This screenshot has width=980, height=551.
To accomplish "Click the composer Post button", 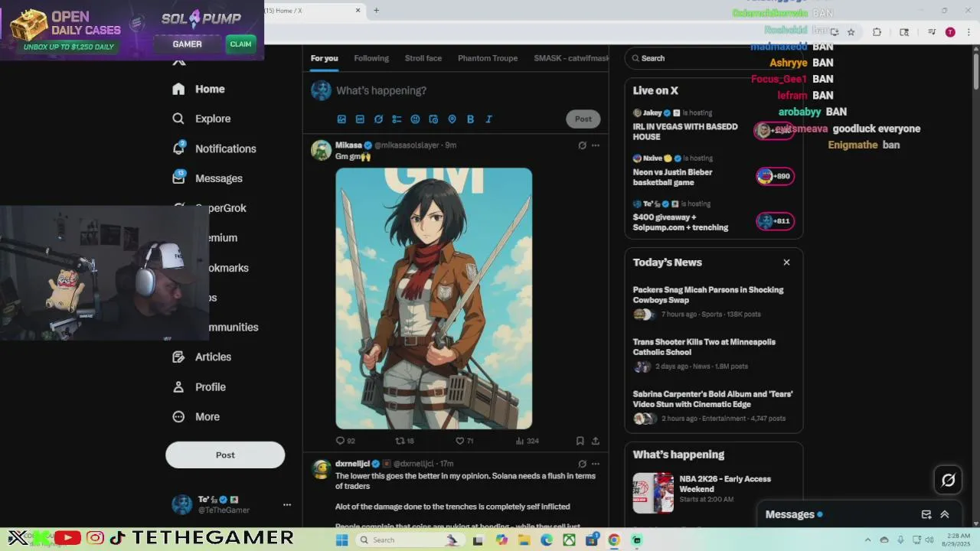I will [x=583, y=119].
